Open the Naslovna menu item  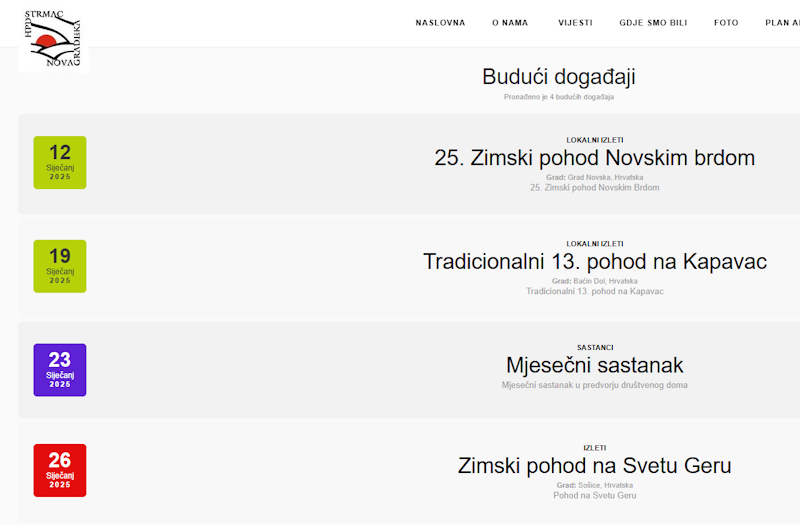pyautogui.click(x=440, y=23)
